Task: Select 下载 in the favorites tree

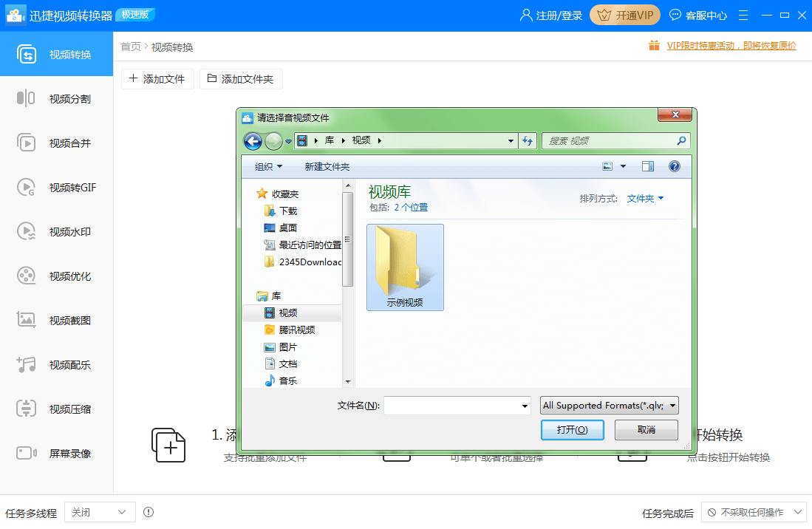Action: coord(288,211)
